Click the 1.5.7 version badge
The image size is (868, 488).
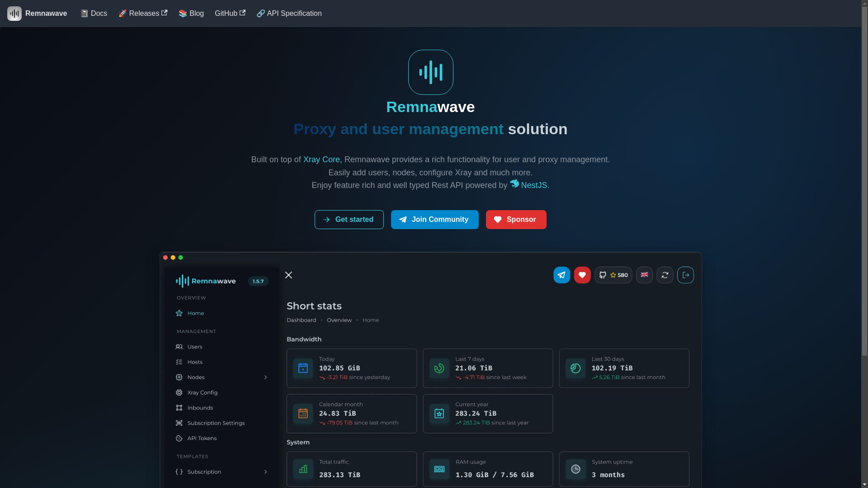pos(258,281)
